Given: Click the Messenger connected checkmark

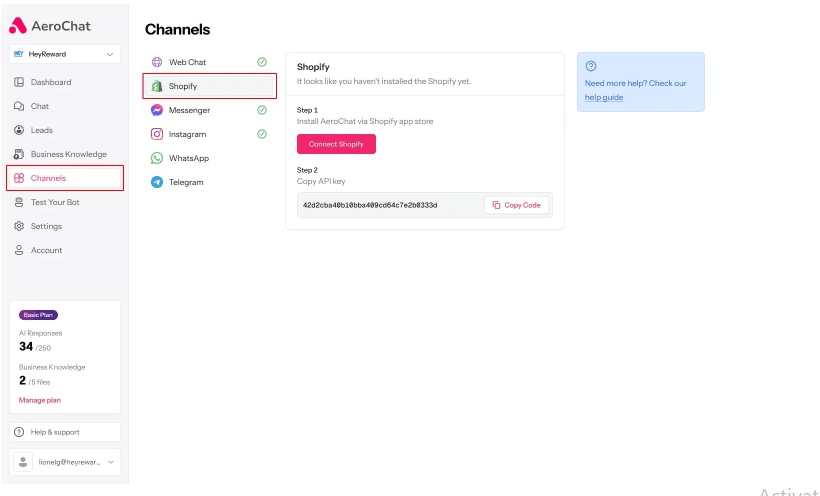Looking at the screenshot, I should click(262, 110).
